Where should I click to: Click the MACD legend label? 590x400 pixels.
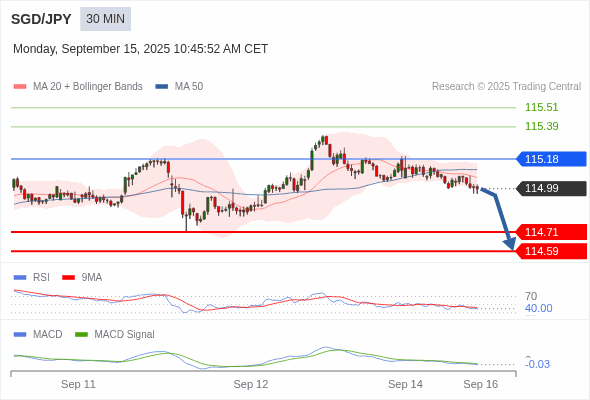[x=47, y=335]
